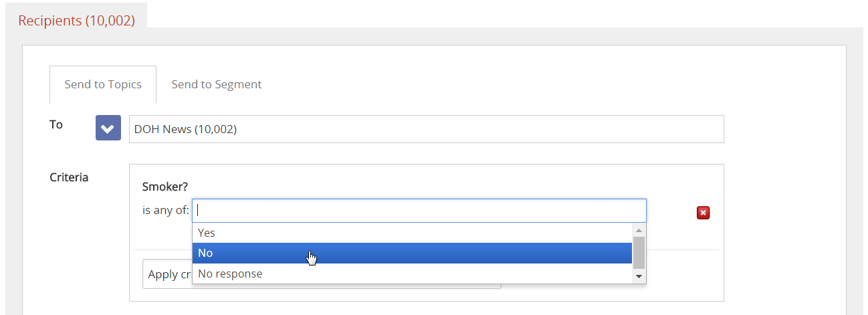Viewport: 868px width, 315px height.
Task: Switch to Send to Segment tab
Action: tap(216, 85)
